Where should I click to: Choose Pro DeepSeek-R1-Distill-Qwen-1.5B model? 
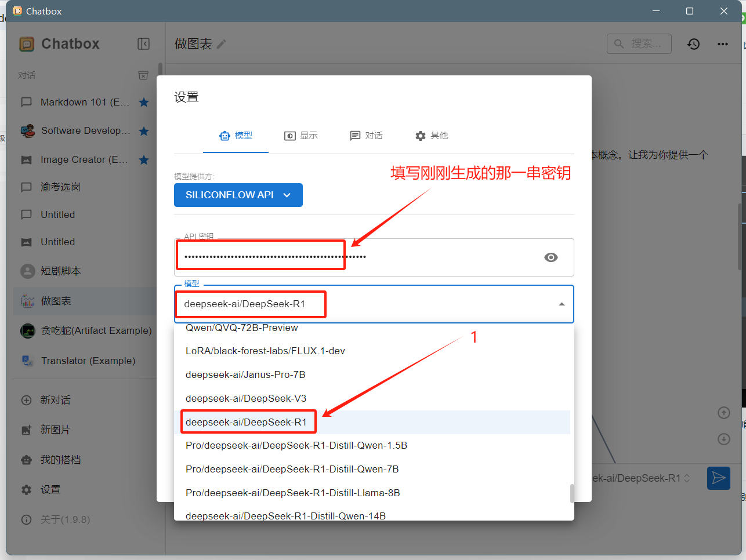point(372,446)
